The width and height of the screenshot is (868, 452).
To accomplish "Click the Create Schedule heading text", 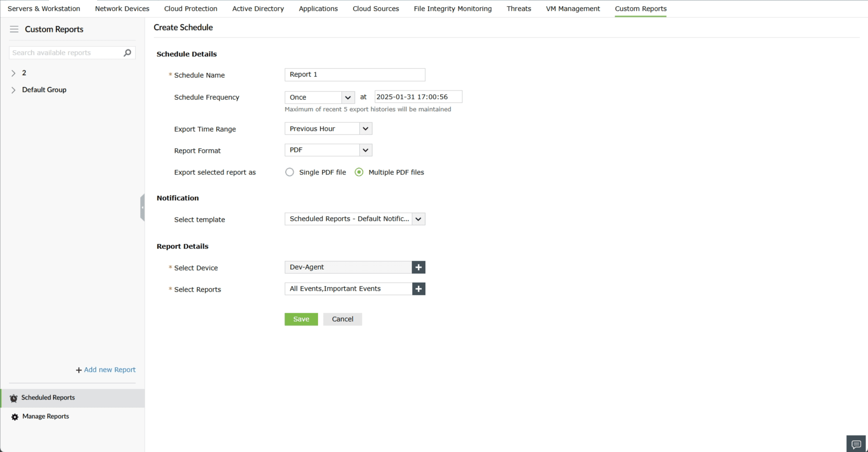I will 183,28.
